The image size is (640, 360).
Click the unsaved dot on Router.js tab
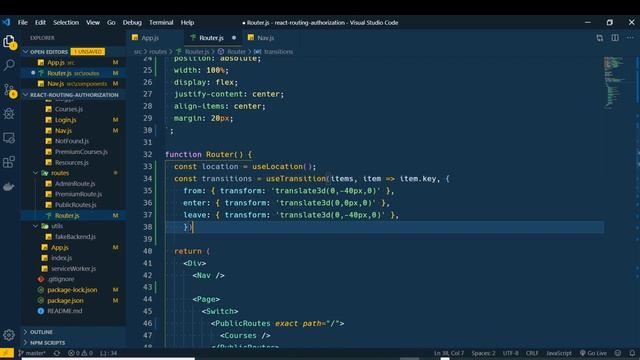tap(234, 38)
